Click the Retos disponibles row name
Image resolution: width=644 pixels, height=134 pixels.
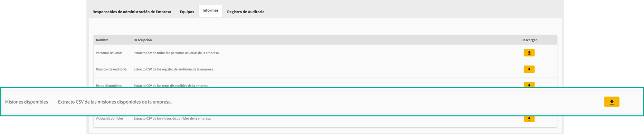109,86
